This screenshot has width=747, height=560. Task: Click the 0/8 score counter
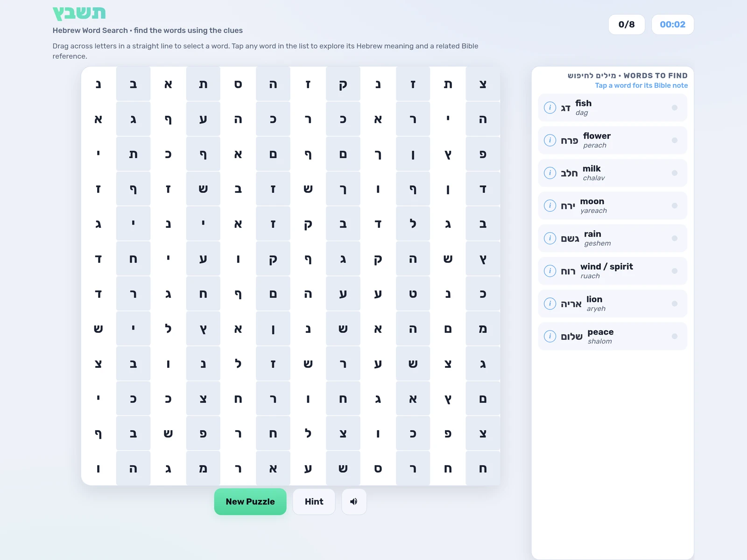[627, 24]
